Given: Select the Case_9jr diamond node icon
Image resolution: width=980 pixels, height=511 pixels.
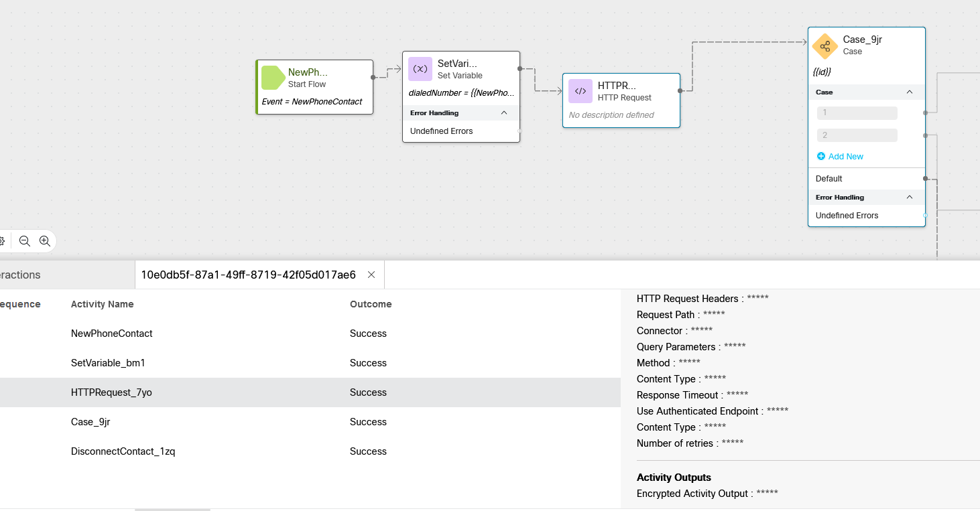Looking at the screenshot, I should 825,46.
